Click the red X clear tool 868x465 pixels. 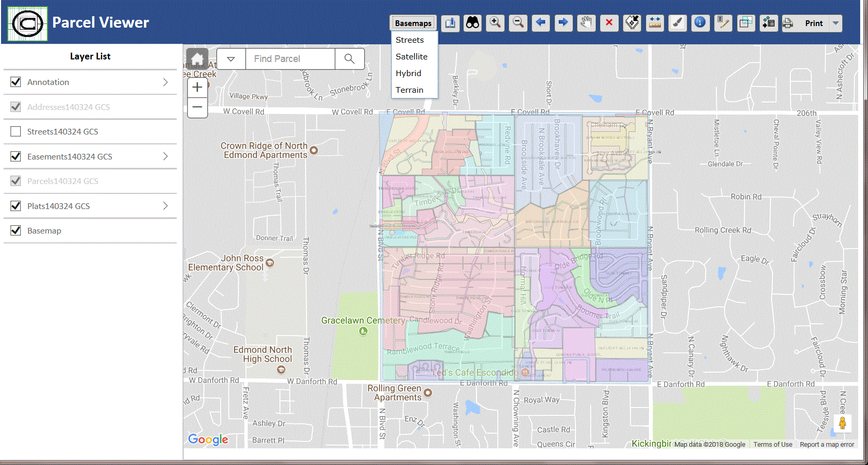point(609,23)
